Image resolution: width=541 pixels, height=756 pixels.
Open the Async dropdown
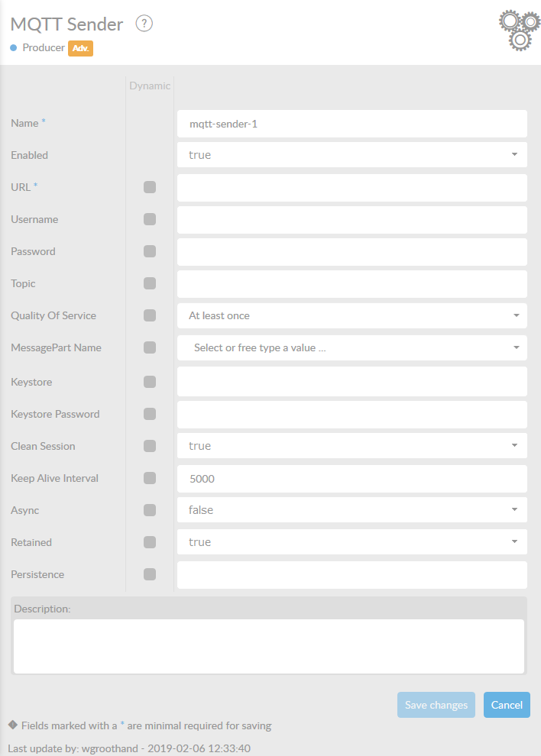[x=351, y=510]
